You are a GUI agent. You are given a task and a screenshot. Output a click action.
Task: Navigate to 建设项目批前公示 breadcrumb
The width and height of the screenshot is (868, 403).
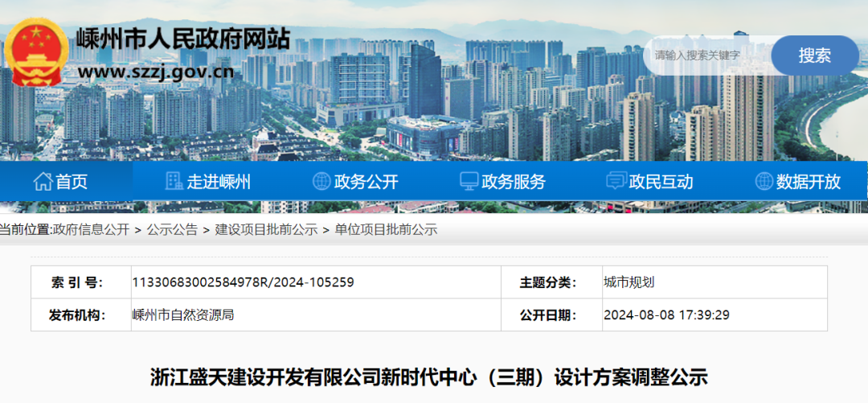click(266, 229)
